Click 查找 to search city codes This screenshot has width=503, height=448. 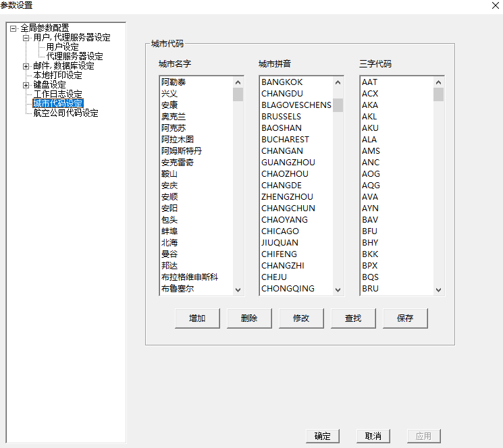353,318
